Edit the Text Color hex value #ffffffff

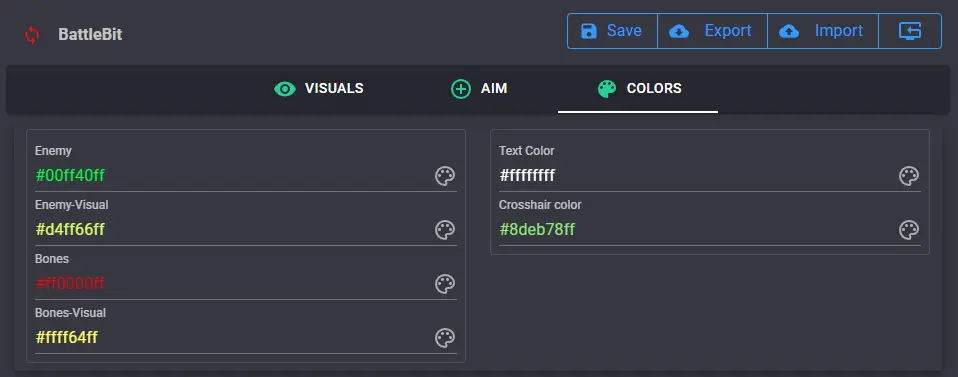(697, 176)
